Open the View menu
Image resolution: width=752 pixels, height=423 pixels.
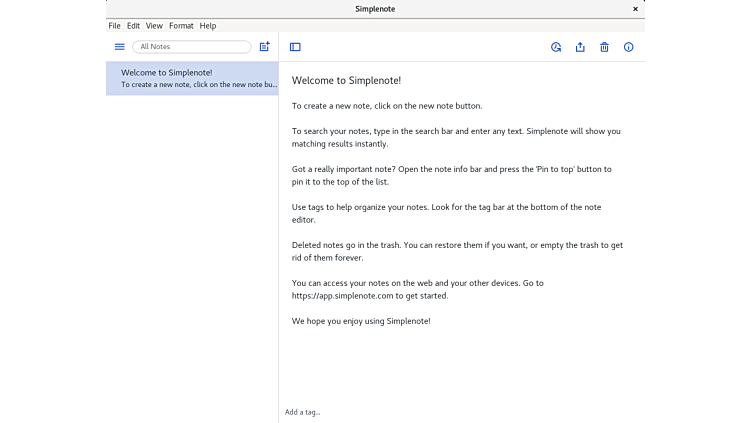(154, 26)
